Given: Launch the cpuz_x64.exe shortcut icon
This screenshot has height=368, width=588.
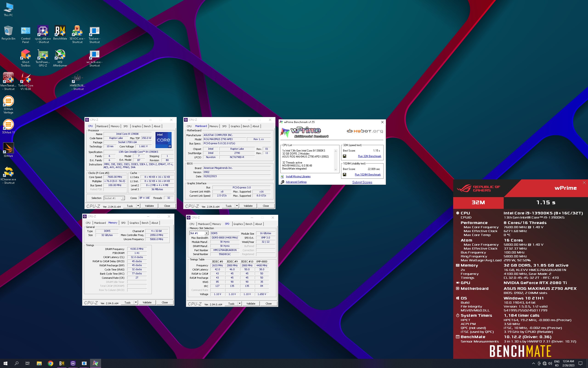Looking at the screenshot, I should coord(43,34).
